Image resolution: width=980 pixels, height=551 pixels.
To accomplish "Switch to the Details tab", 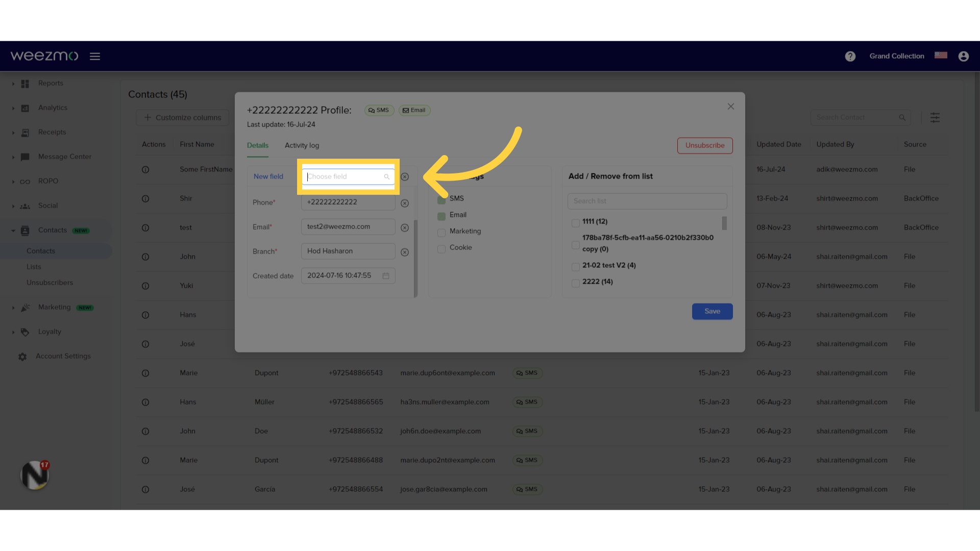I will pyautogui.click(x=258, y=145).
